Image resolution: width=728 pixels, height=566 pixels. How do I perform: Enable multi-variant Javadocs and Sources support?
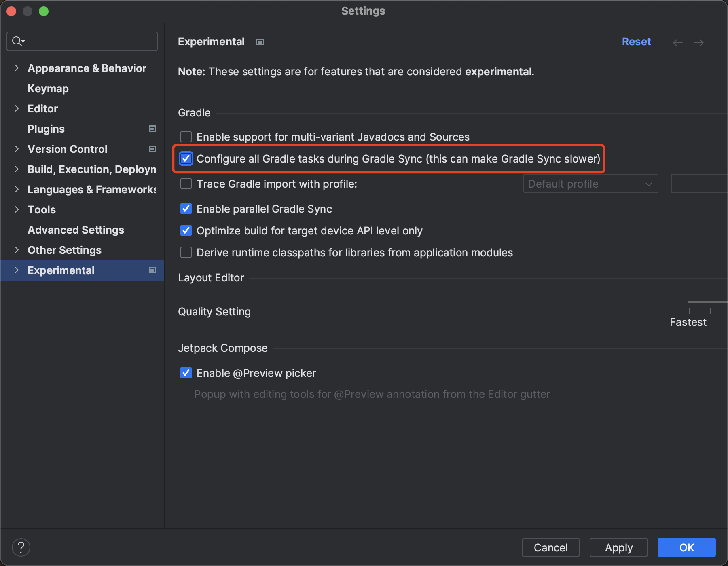click(186, 137)
